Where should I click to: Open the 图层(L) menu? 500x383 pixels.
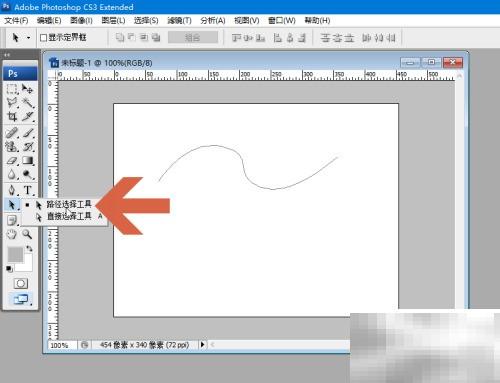coord(113,21)
